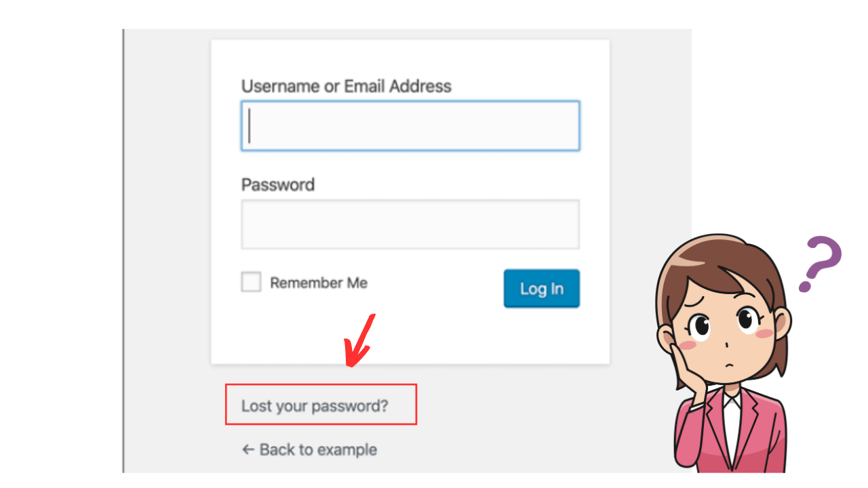Follow the 'Back to example' link
The height and width of the screenshot is (488, 868).
pyautogui.click(x=317, y=449)
